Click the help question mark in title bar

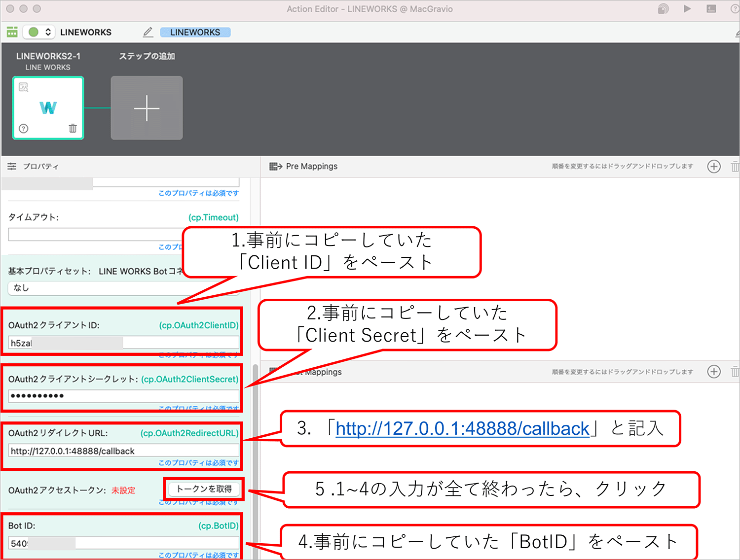point(735,9)
